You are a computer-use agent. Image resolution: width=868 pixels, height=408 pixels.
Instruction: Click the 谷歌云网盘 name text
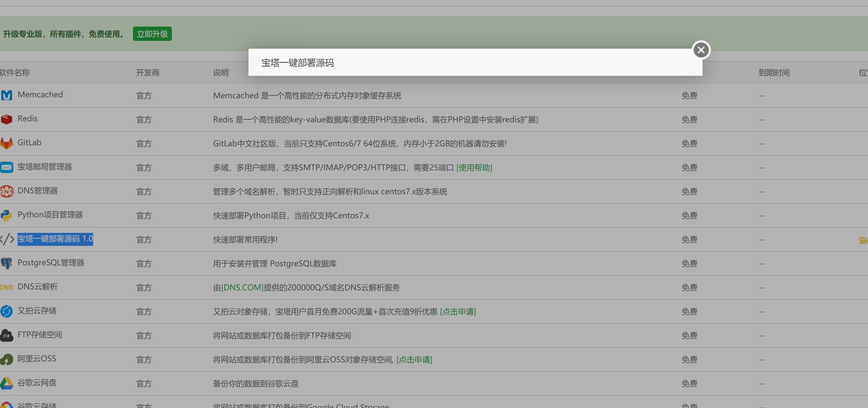point(37,382)
